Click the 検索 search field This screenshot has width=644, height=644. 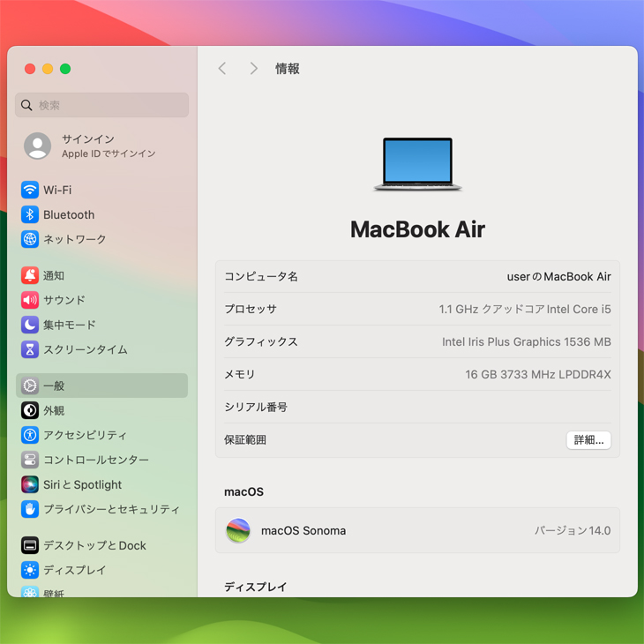point(102,105)
